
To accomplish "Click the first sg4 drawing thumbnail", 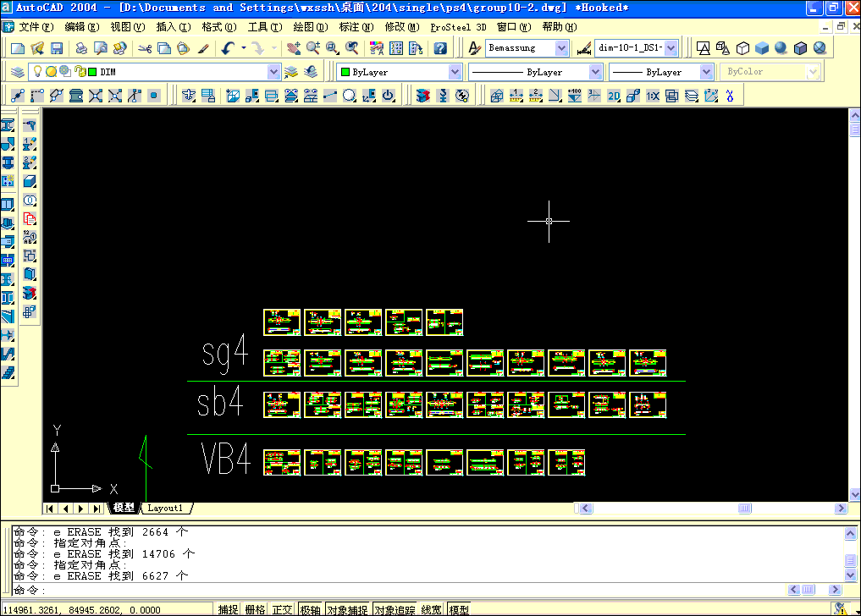I will click(x=282, y=322).
